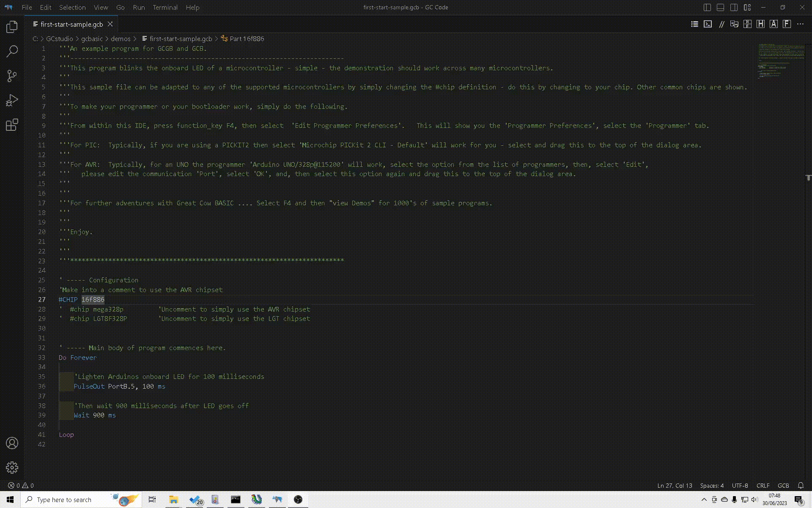This screenshot has width=812, height=508.
Task: Open the View menu
Action: point(101,7)
